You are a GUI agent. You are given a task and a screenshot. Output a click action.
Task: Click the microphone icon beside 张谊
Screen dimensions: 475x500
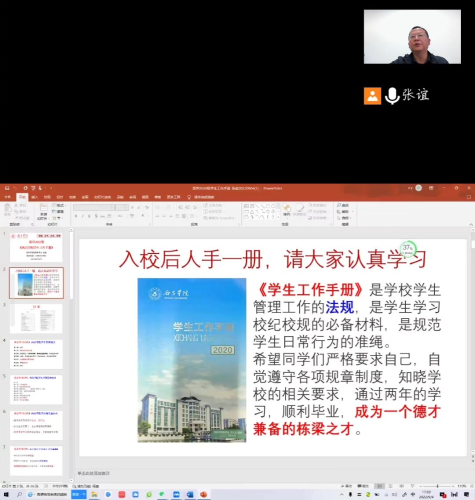pos(392,96)
